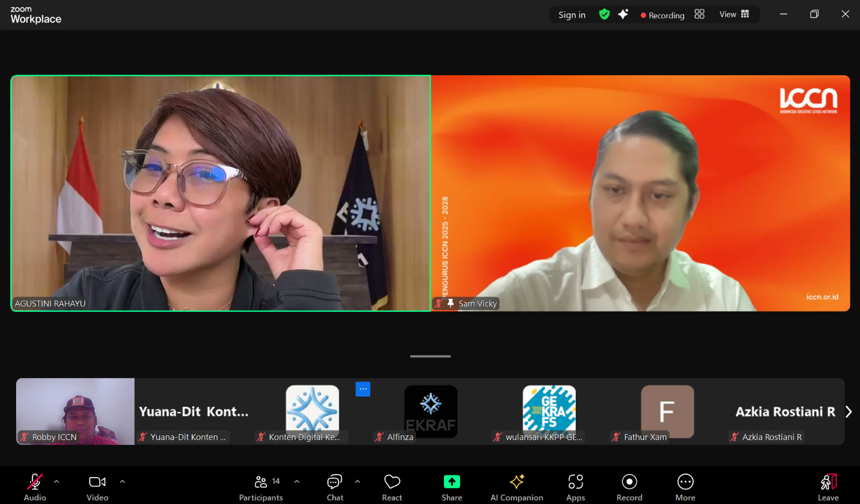Screen dimensions: 860x504
Task: Click the Sign in button
Action: (572, 15)
